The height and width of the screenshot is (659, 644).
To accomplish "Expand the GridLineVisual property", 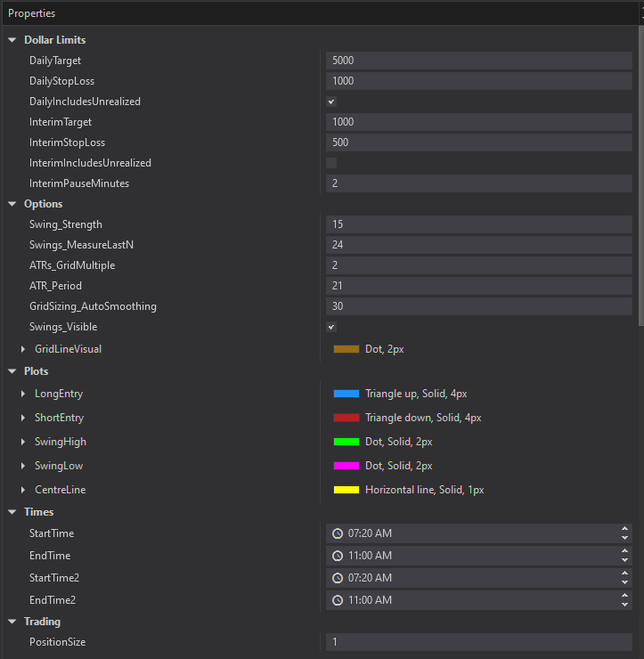I will coord(23,349).
